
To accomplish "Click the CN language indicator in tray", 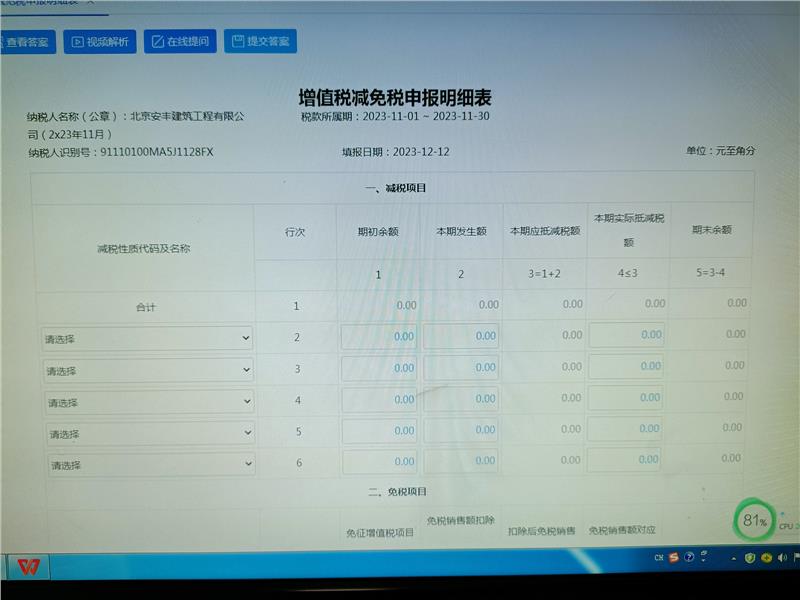I will pos(658,557).
